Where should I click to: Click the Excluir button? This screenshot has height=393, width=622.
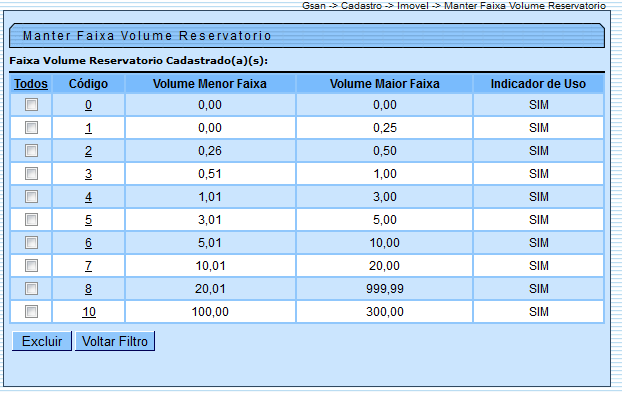[42, 341]
